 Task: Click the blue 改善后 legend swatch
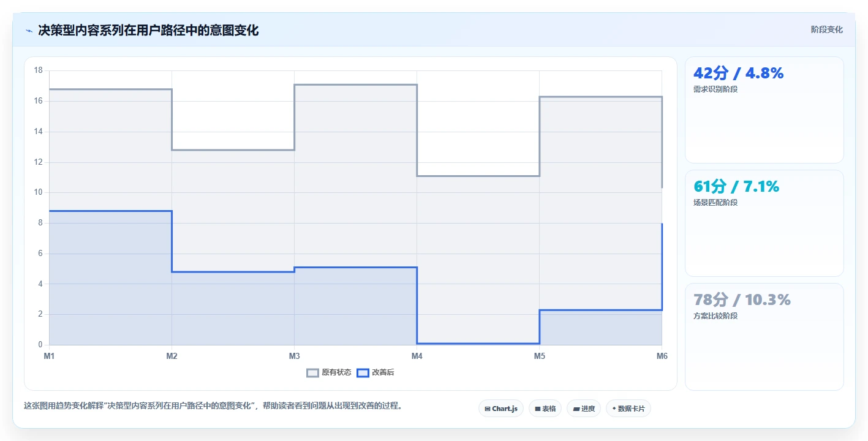[x=363, y=372]
